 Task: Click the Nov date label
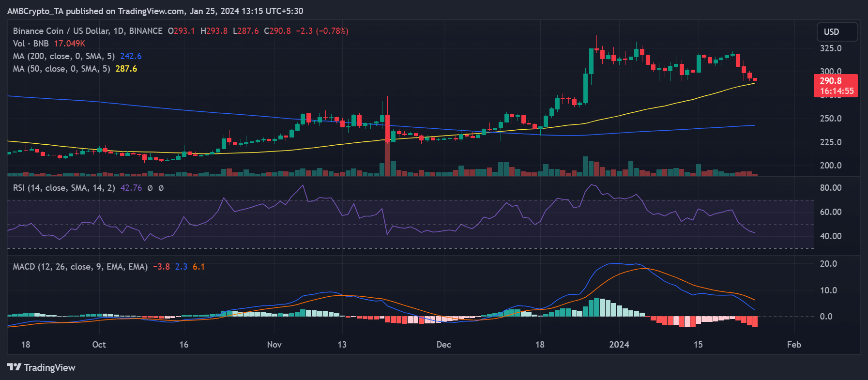274,345
